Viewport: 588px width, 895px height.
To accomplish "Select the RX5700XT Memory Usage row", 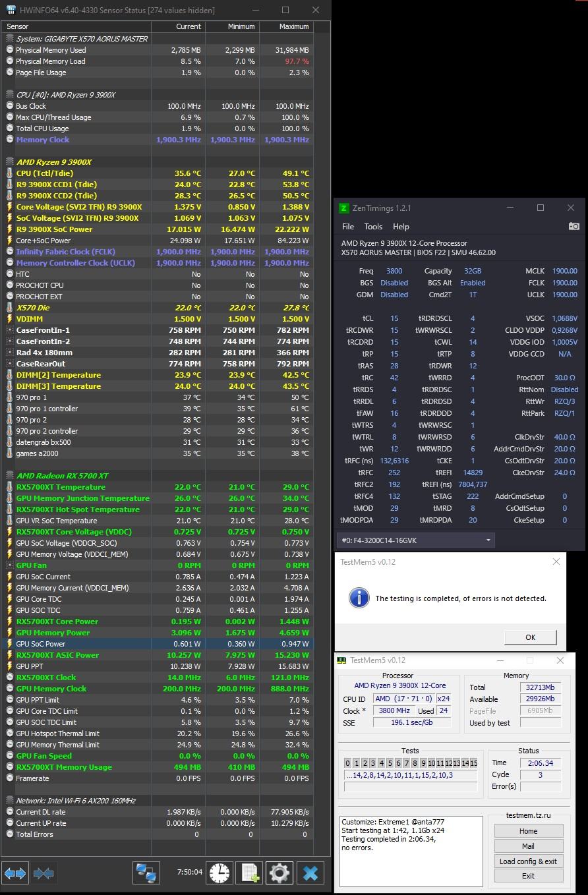I will (x=157, y=767).
